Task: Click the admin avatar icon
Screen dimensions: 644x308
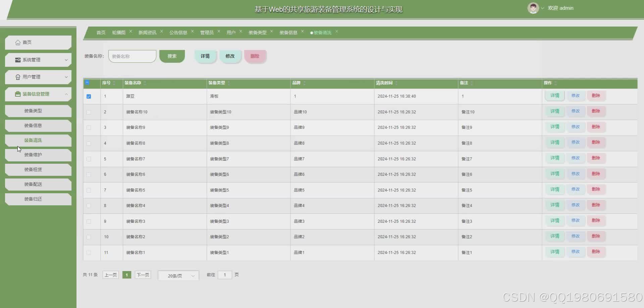Action: point(533,8)
